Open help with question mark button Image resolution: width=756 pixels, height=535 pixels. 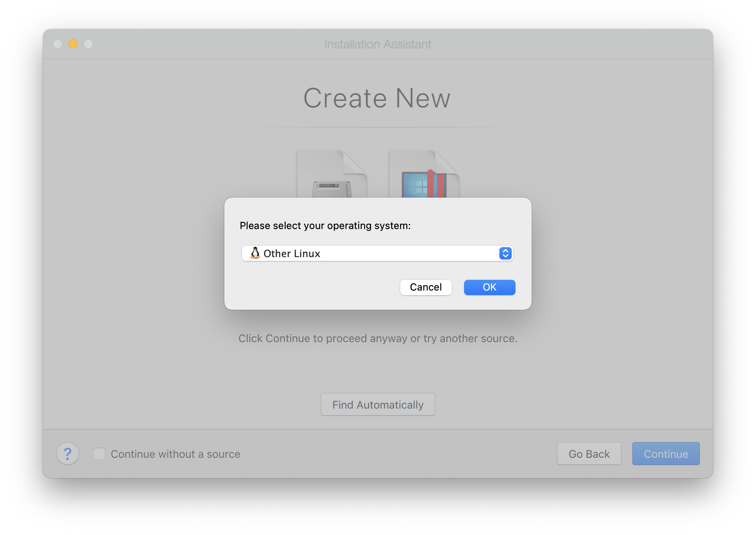pyautogui.click(x=68, y=454)
